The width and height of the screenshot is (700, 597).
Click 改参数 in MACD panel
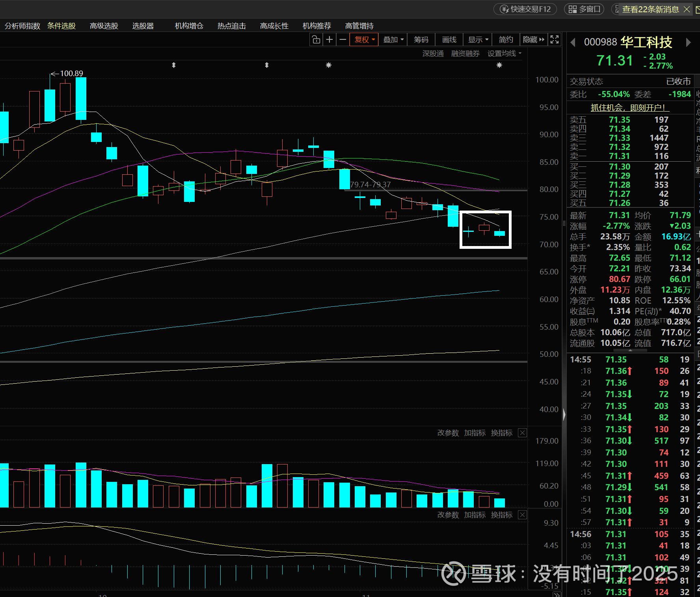coord(448,515)
